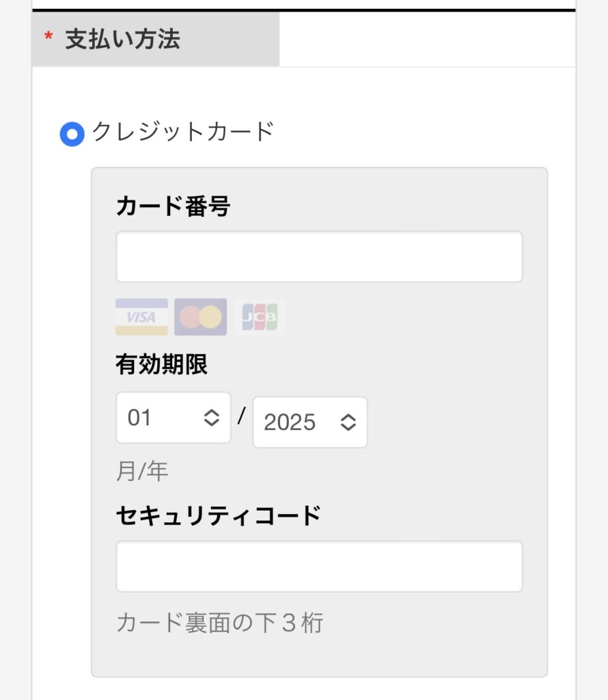Viewport: 608px width, 700px height.
Task: Click the VISA card logo
Action: pyautogui.click(x=141, y=317)
